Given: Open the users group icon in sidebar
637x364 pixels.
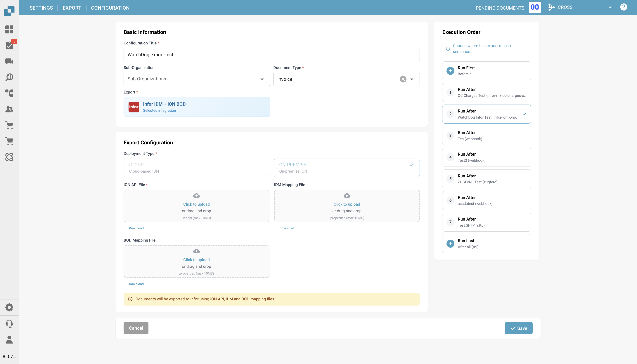Looking at the screenshot, I should (9, 109).
